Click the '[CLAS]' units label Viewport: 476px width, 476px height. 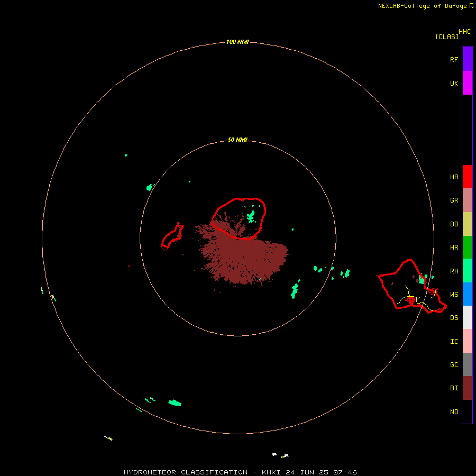click(x=447, y=36)
